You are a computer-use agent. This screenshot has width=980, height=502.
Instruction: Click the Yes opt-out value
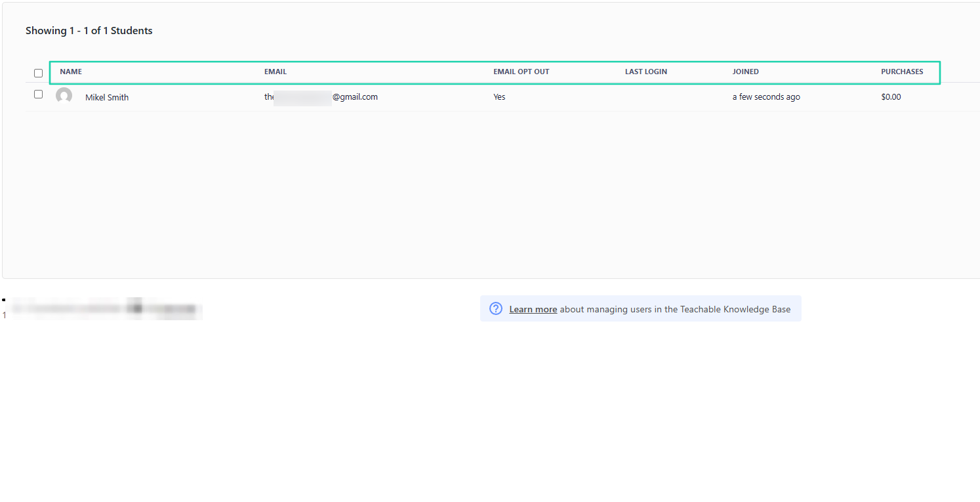click(499, 96)
